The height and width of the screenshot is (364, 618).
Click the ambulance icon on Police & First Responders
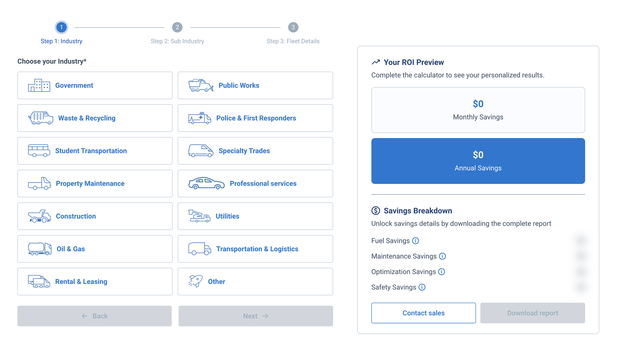[x=200, y=118]
